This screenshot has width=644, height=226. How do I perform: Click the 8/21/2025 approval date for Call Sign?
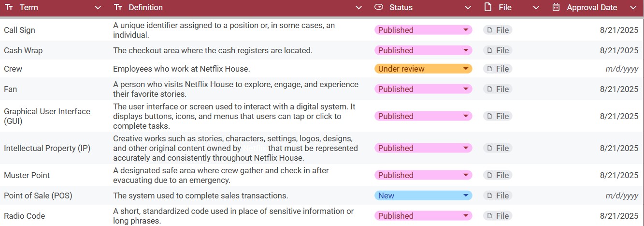click(x=619, y=30)
